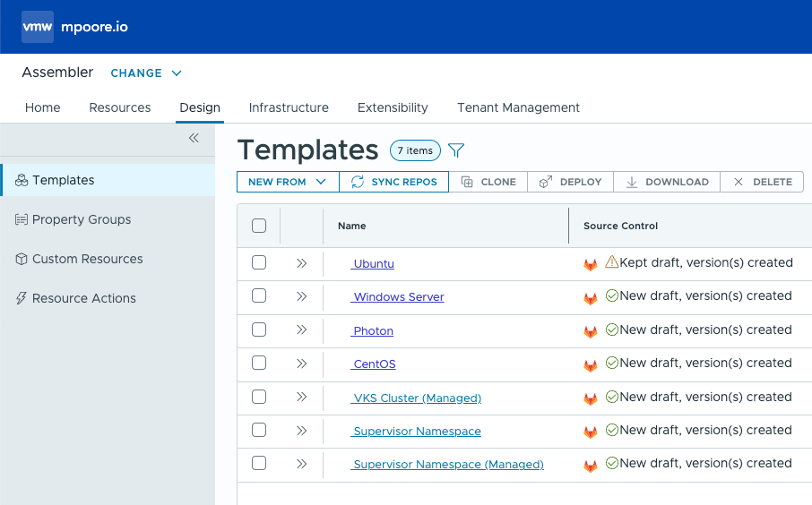This screenshot has width=812, height=505.
Task: Click the Sync Repos refresh icon
Action: (358, 182)
